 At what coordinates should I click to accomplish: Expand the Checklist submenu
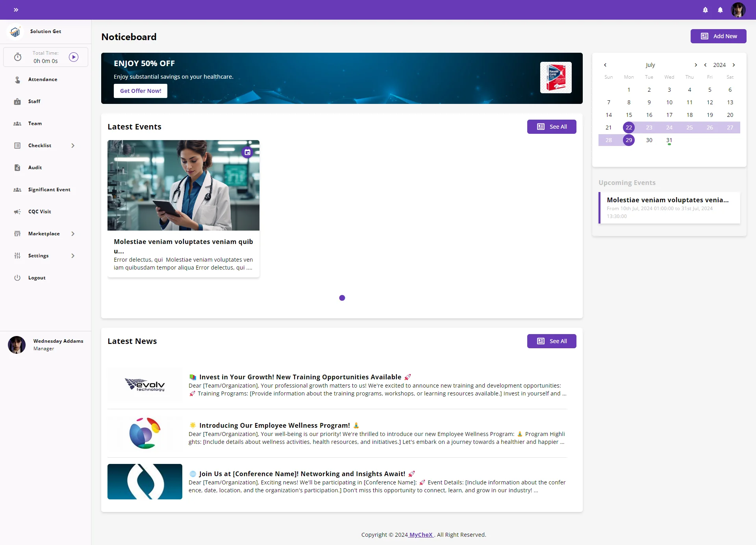73,146
